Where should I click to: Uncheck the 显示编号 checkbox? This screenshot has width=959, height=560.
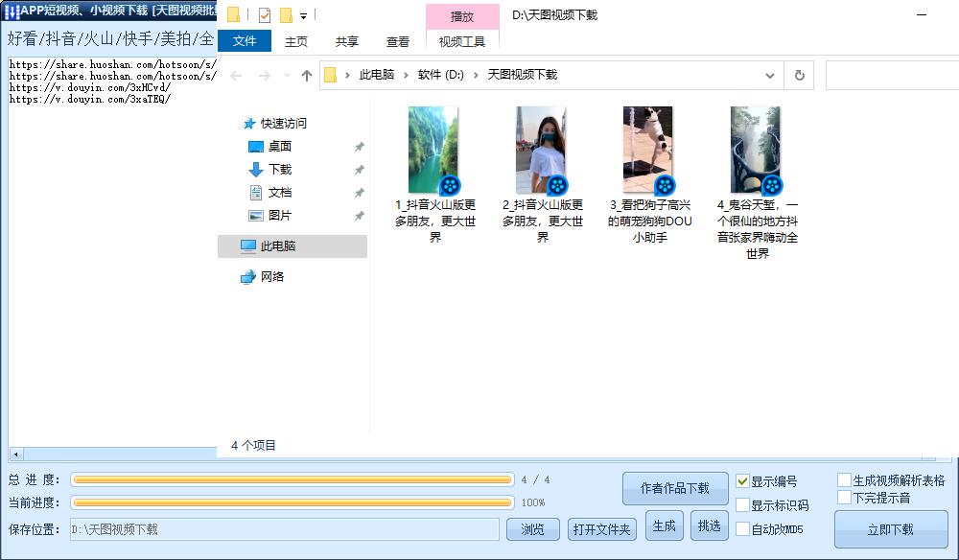point(743,481)
